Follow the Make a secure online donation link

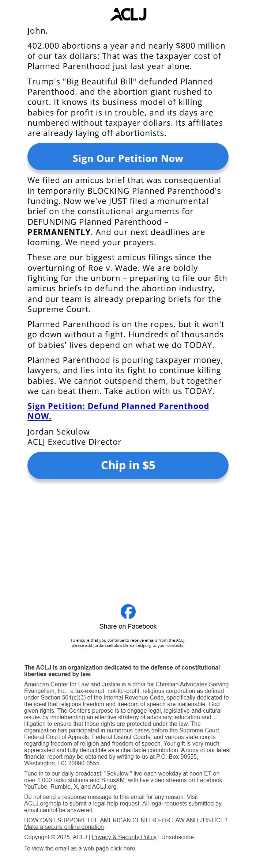(64, 827)
